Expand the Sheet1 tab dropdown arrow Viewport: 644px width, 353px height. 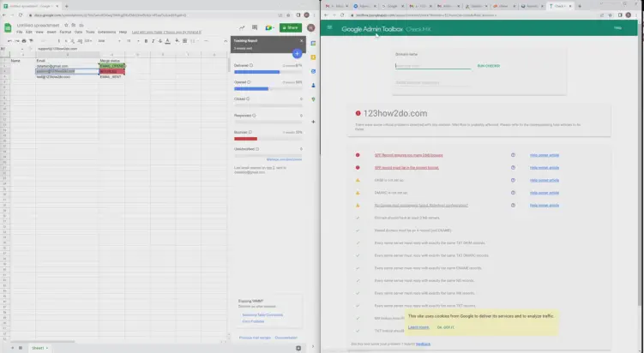point(48,349)
